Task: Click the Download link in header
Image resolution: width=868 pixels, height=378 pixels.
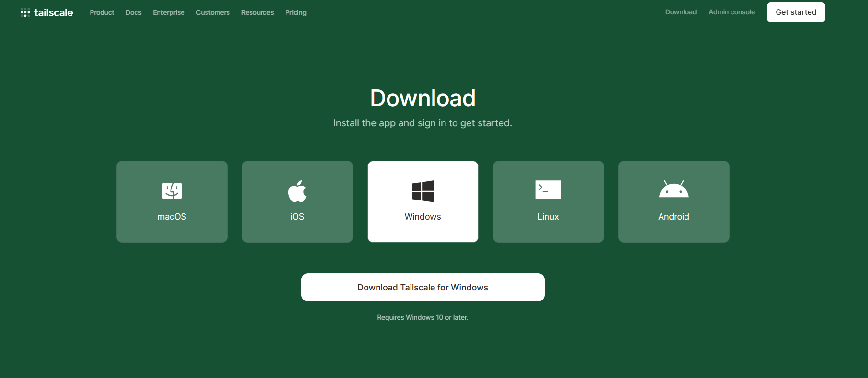Action: pos(681,12)
